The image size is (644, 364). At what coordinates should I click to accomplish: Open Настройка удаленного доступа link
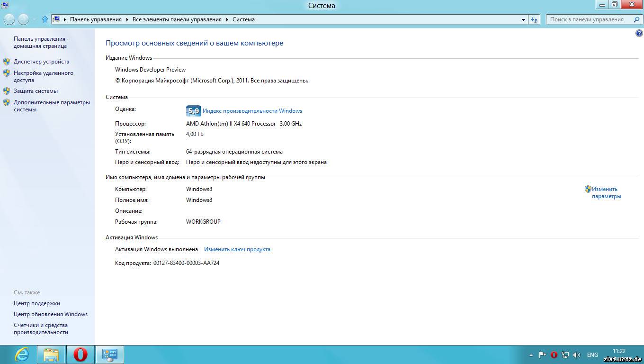tap(44, 77)
